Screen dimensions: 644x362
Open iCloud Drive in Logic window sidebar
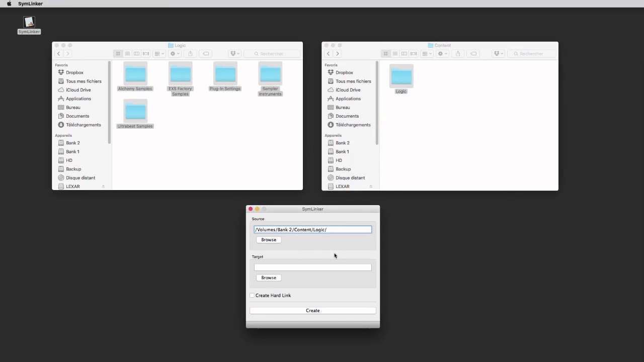[78, 90]
